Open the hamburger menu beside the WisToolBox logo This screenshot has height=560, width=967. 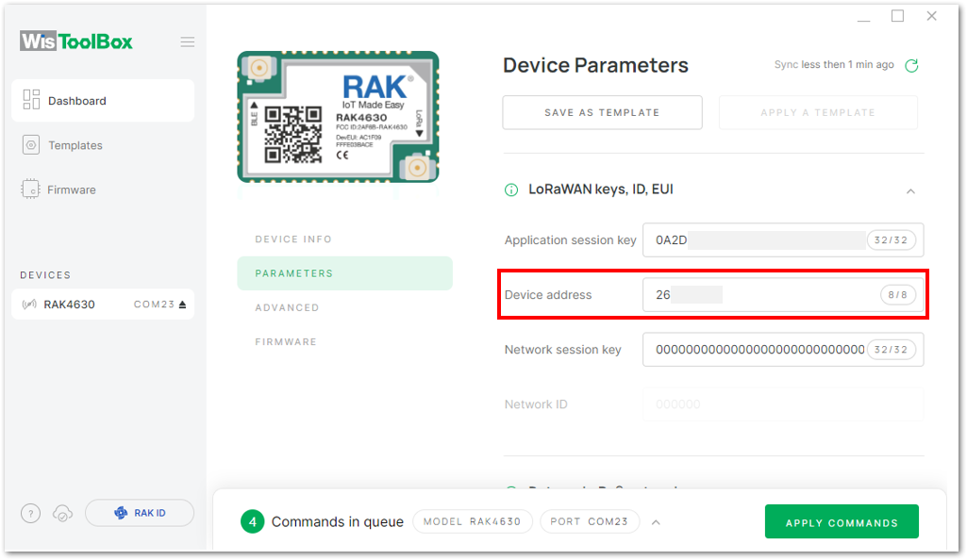(x=188, y=41)
